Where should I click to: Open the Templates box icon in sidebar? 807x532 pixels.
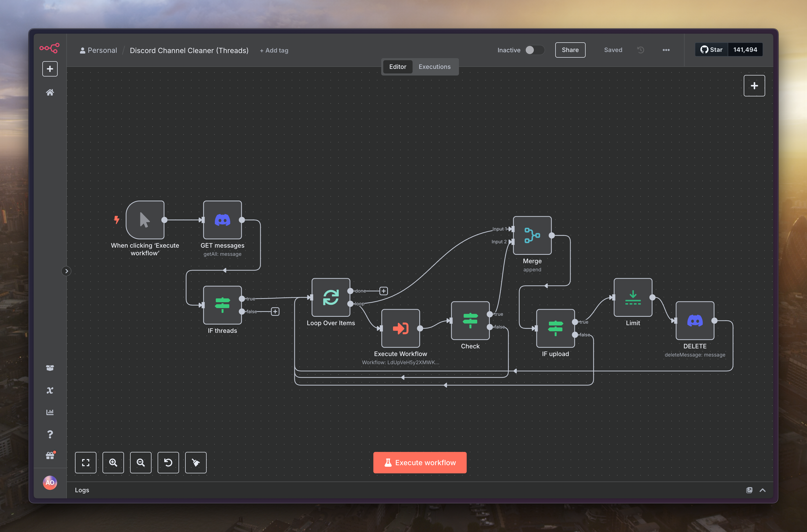[x=50, y=368]
